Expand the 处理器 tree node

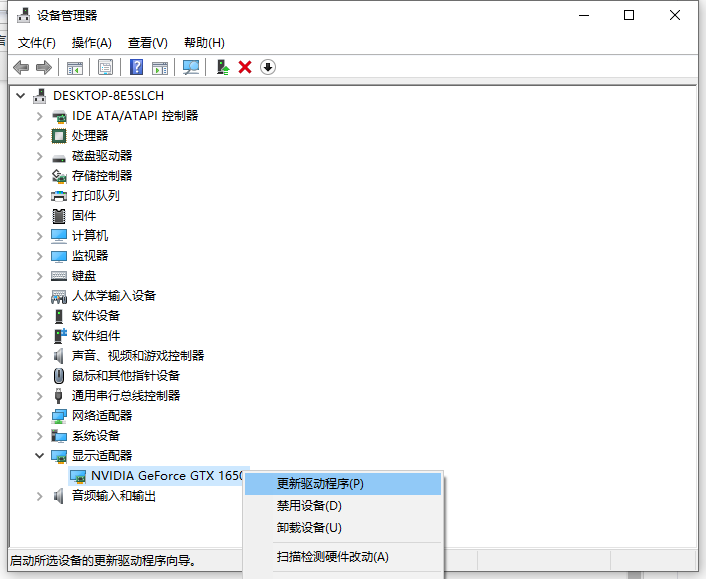(x=40, y=136)
